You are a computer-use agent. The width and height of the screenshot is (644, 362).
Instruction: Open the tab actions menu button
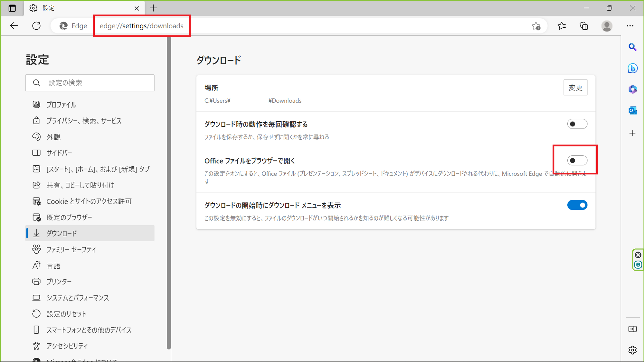pos(12,8)
